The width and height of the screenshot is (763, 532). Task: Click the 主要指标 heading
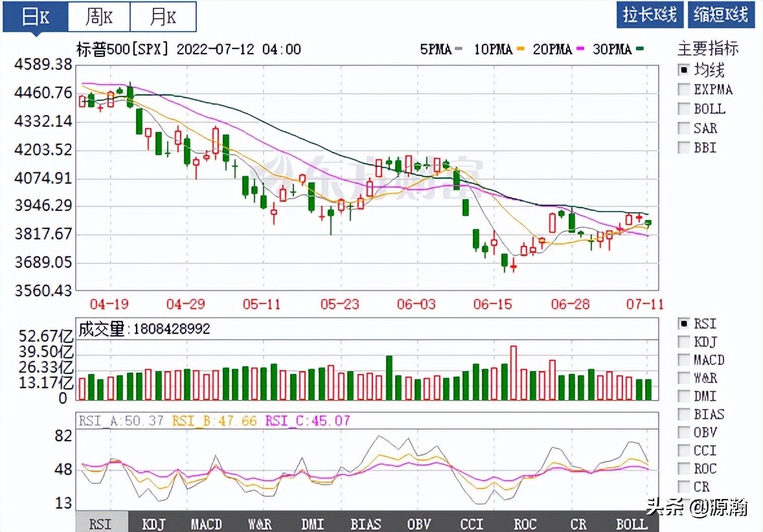click(x=708, y=48)
